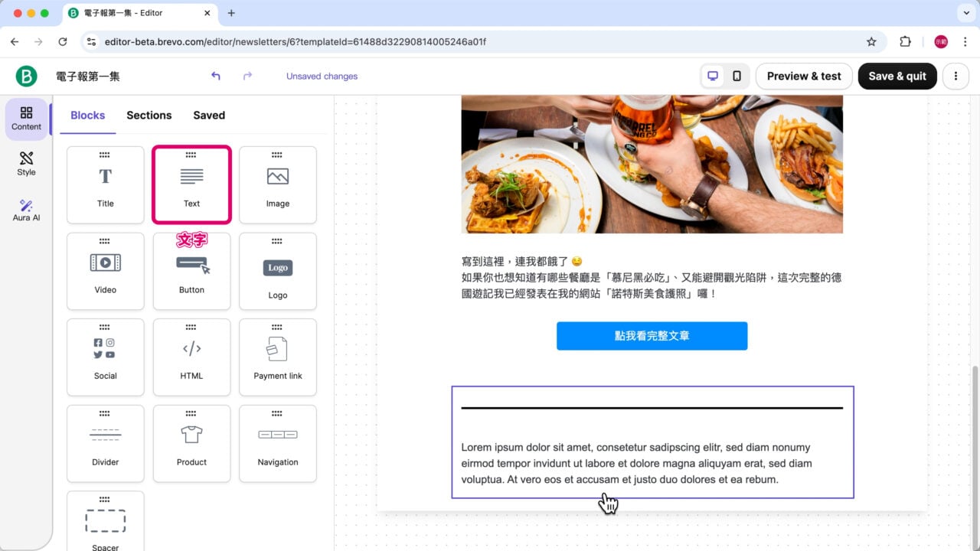Insert an HTML block

pos(191,357)
